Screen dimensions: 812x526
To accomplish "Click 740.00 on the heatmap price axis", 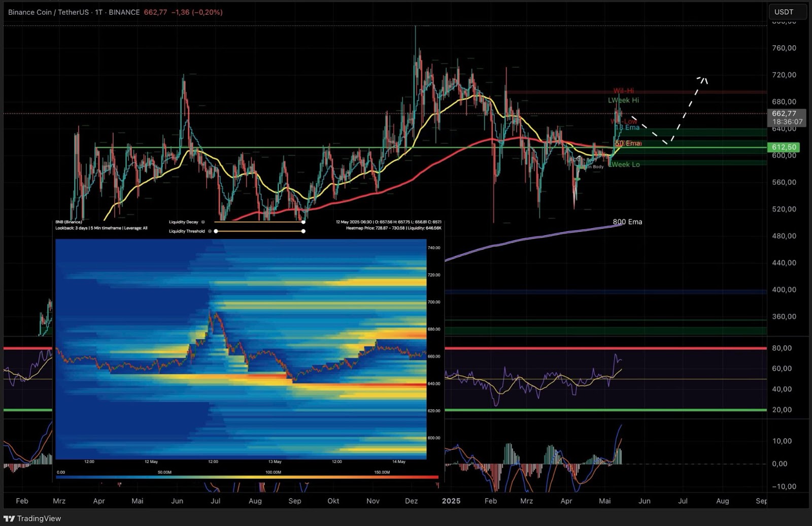I will pyautogui.click(x=434, y=248).
